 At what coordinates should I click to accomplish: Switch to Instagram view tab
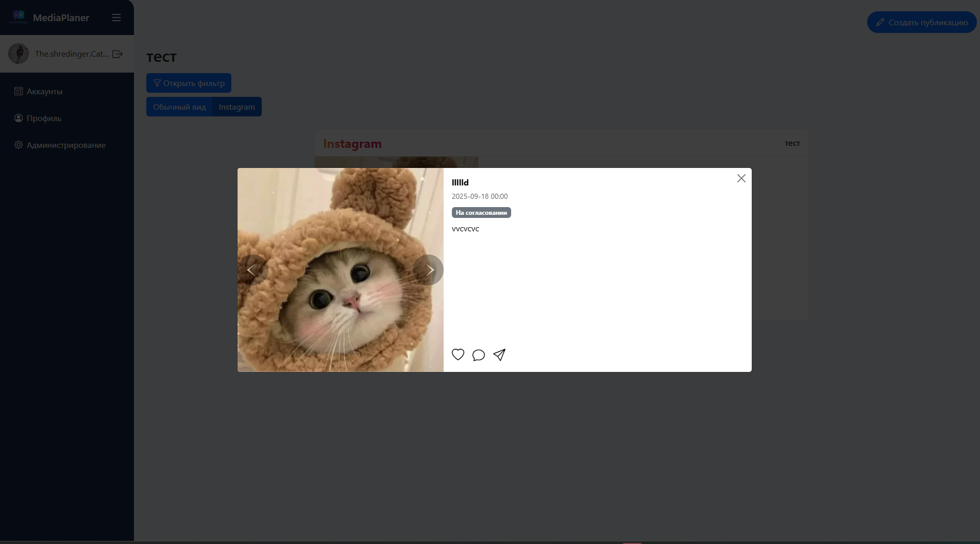[x=237, y=107]
